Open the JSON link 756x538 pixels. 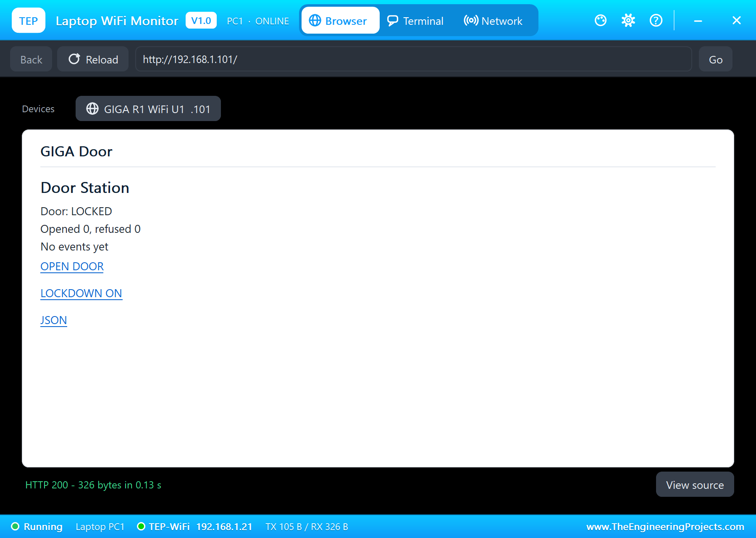[x=53, y=320]
